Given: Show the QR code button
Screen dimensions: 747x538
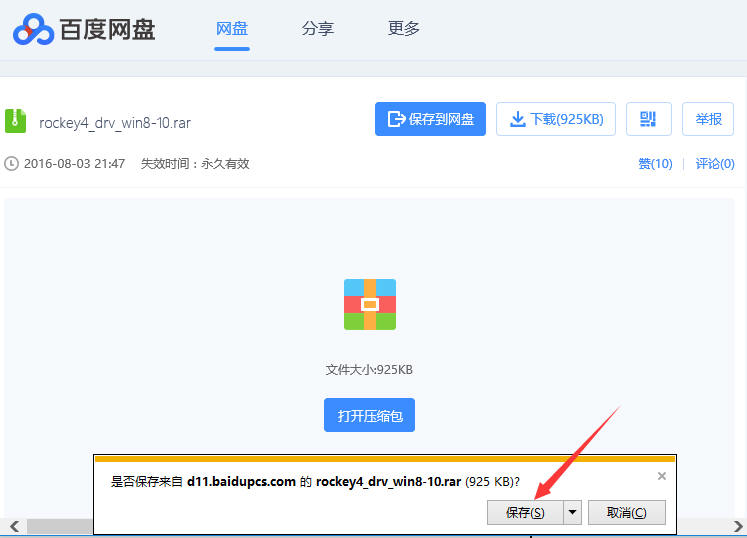Looking at the screenshot, I should 648,119.
